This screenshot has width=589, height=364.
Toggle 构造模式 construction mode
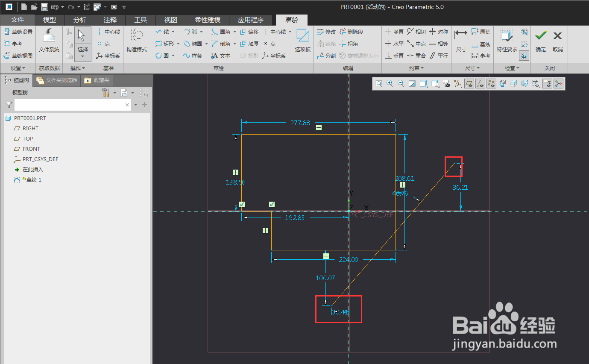pos(137,41)
